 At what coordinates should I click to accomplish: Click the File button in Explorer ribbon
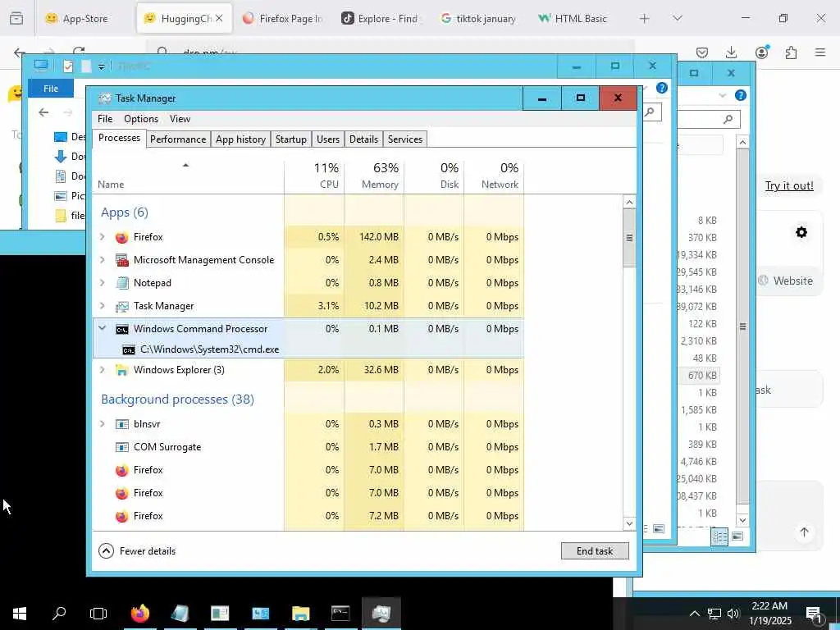(51, 89)
